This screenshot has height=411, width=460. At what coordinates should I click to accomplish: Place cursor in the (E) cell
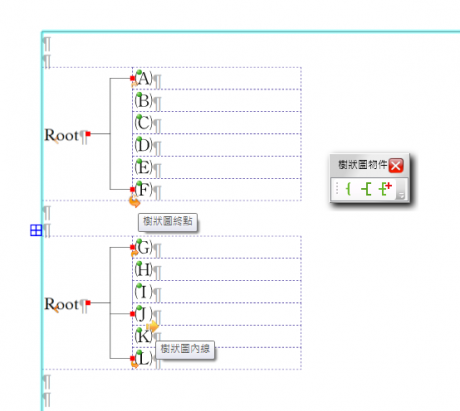(x=217, y=167)
